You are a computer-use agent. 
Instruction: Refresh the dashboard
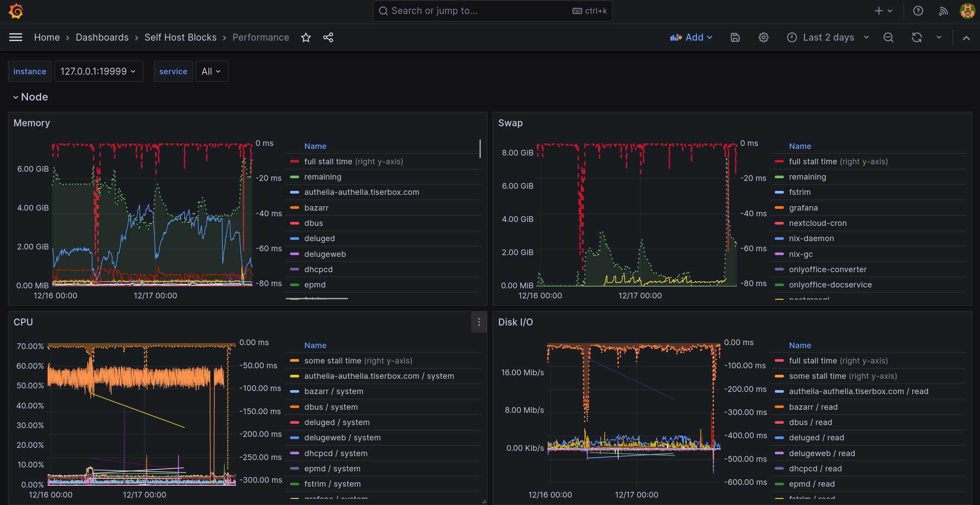(x=916, y=37)
